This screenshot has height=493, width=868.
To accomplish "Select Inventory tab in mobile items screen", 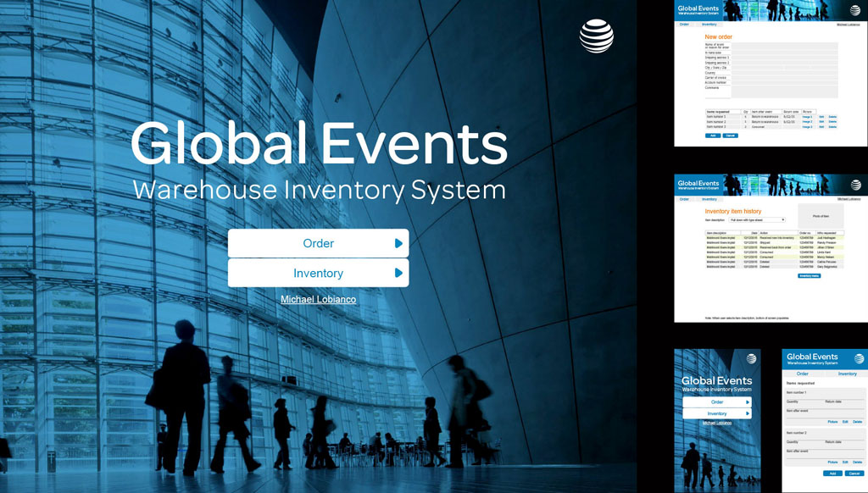I will (x=847, y=374).
